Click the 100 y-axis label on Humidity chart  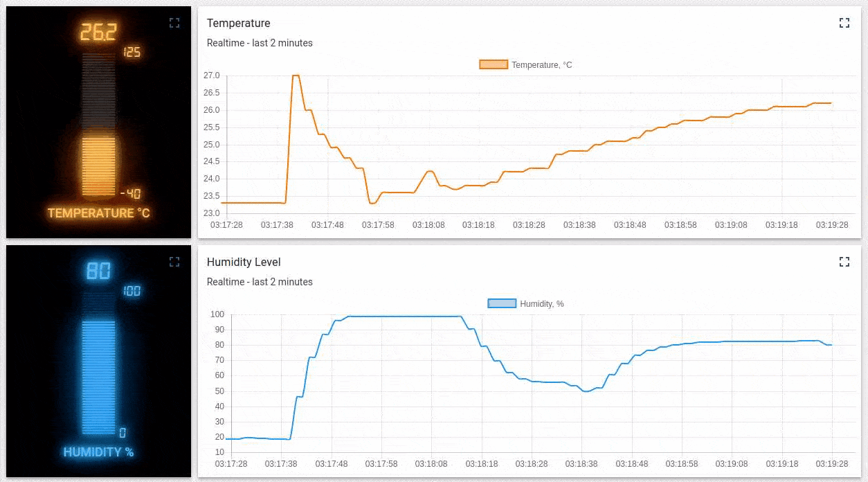click(x=217, y=314)
